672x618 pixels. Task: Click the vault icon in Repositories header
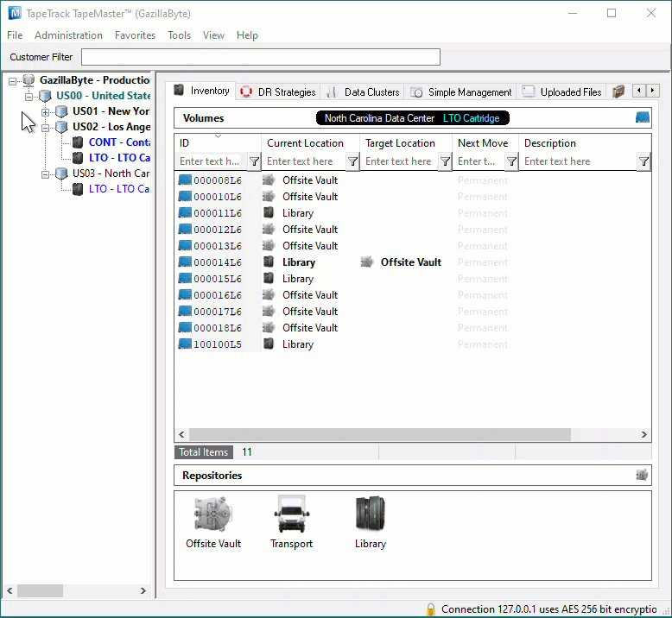pyautogui.click(x=642, y=475)
